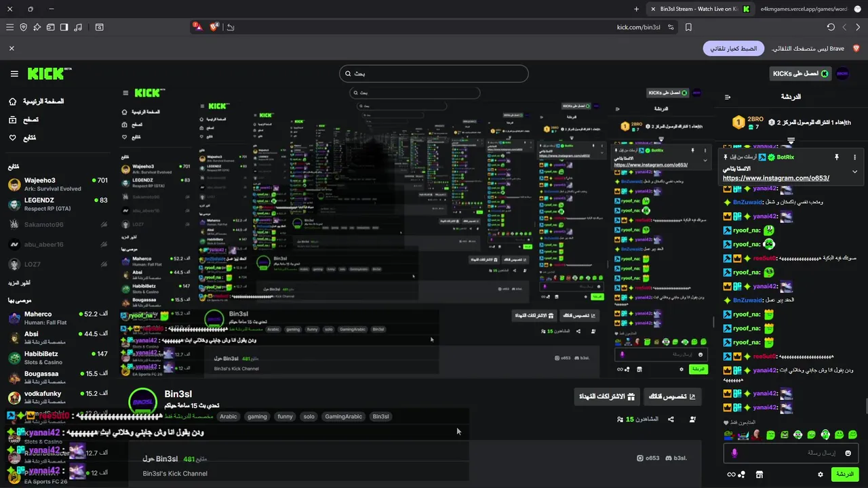
Task: Open the user profile avatar menu
Action: coord(842,73)
